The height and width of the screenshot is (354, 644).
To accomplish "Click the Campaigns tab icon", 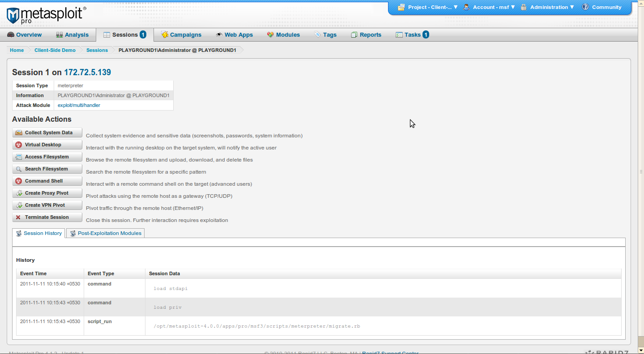I will (164, 34).
